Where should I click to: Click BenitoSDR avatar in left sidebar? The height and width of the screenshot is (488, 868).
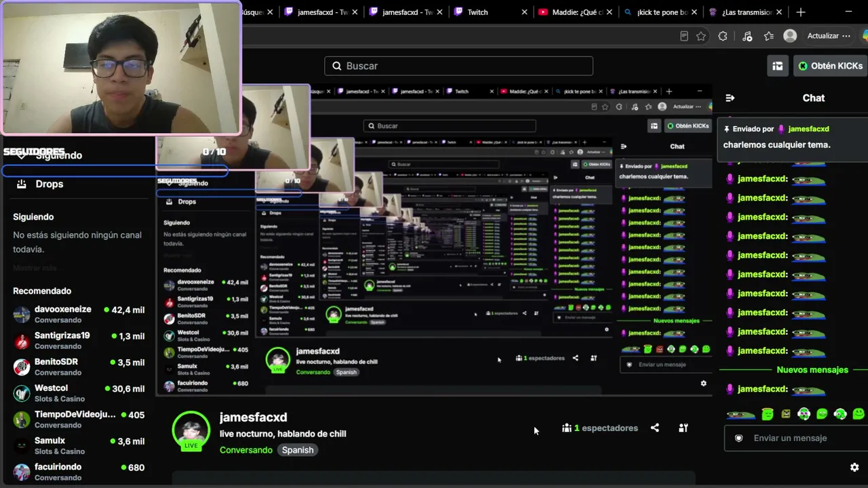tap(22, 367)
